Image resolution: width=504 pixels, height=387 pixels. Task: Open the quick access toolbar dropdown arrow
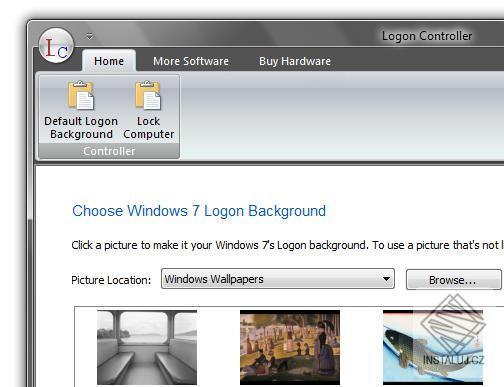point(89,36)
